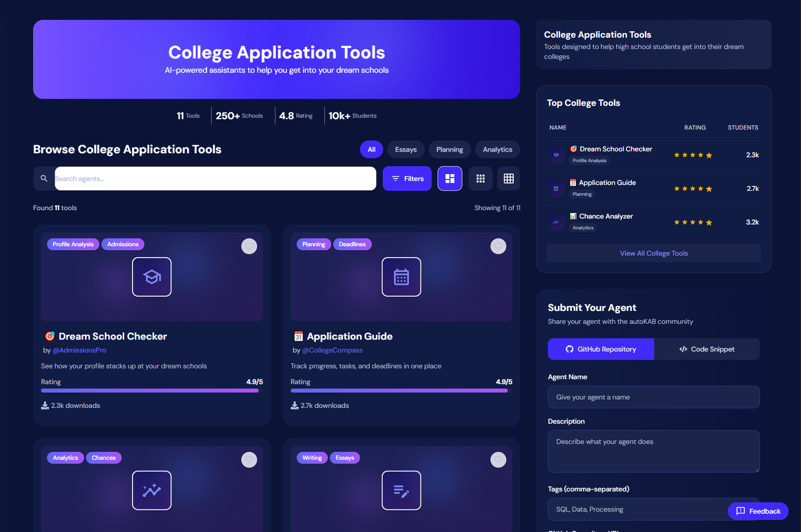Click graduation cap icon on Dream School Checker
Screen dimensions: 801x532
coord(152,277)
